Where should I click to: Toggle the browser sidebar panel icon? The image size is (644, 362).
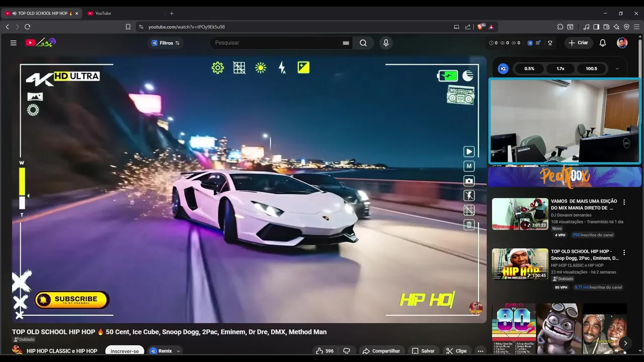tap(596, 27)
